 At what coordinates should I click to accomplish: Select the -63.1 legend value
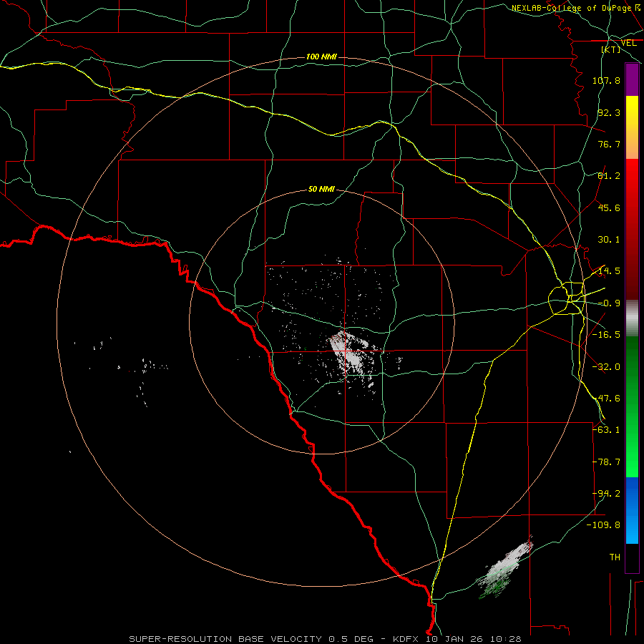tap(606, 430)
